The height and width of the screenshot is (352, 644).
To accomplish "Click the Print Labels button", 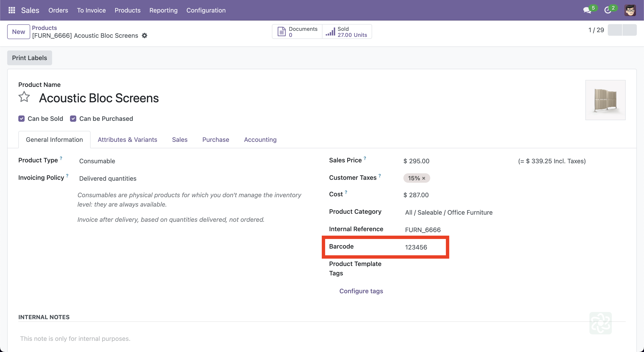I will [30, 58].
